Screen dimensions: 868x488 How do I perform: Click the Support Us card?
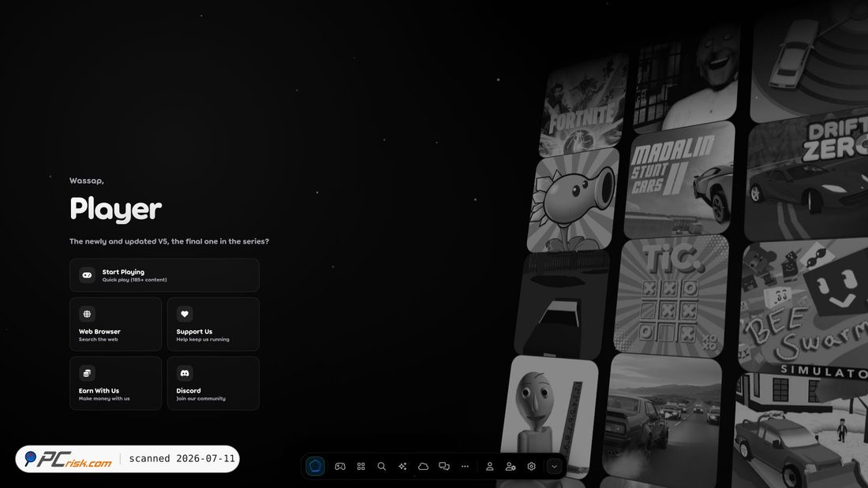(x=213, y=324)
